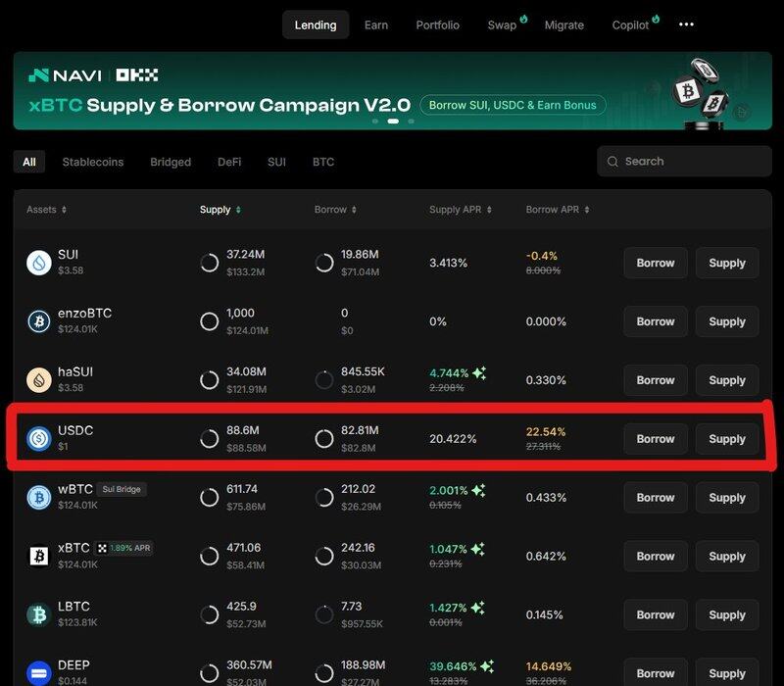Sort table by Supply APR column
This screenshot has width=784, height=686.
point(461,210)
